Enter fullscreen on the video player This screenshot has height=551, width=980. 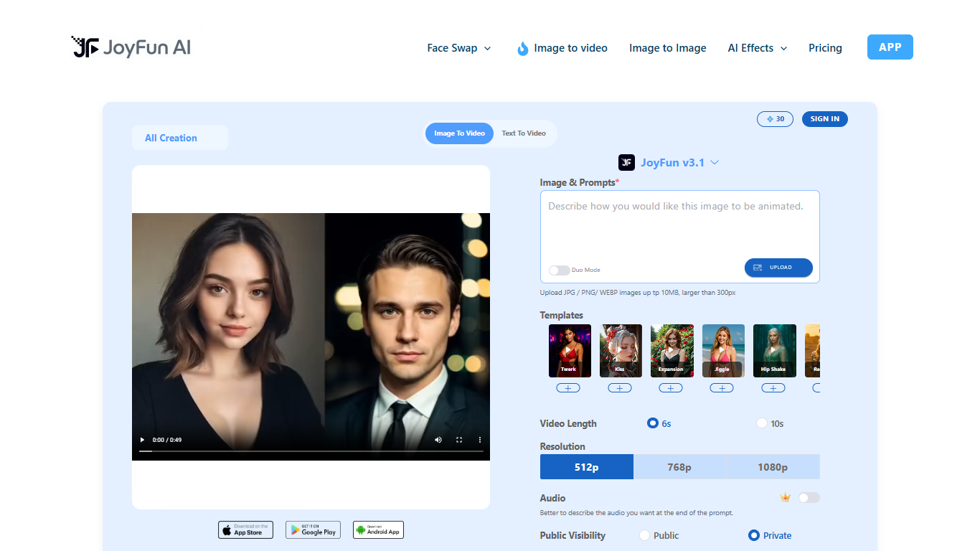click(x=459, y=440)
